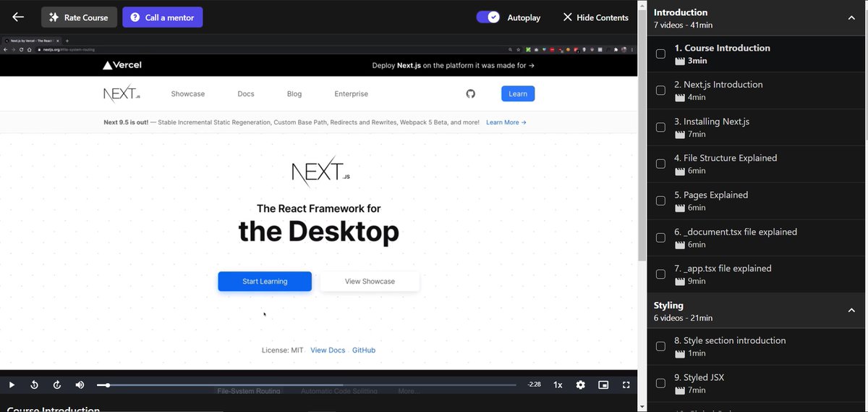The image size is (868, 412).
Task: Click the Next.js logo in the navbar
Action: click(122, 94)
